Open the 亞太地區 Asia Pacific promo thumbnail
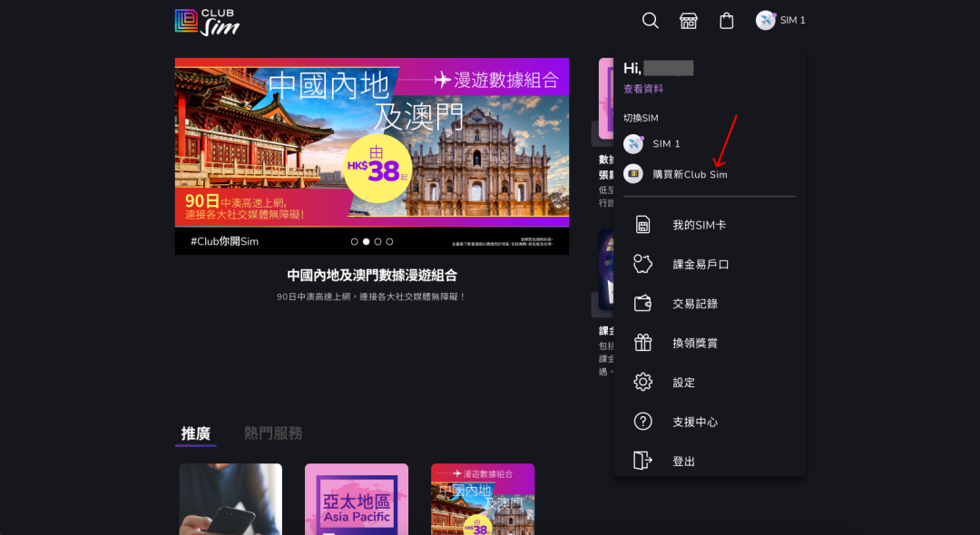The image size is (980, 535). point(356,499)
